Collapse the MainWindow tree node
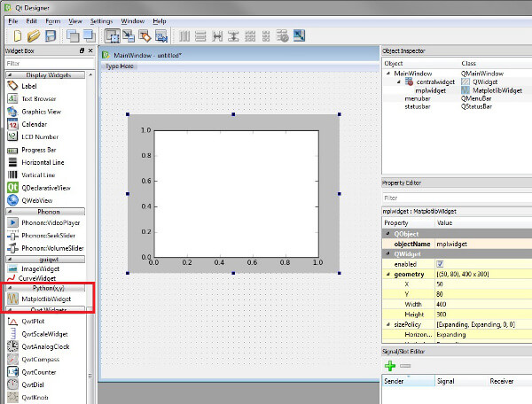 [x=387, y=73]
